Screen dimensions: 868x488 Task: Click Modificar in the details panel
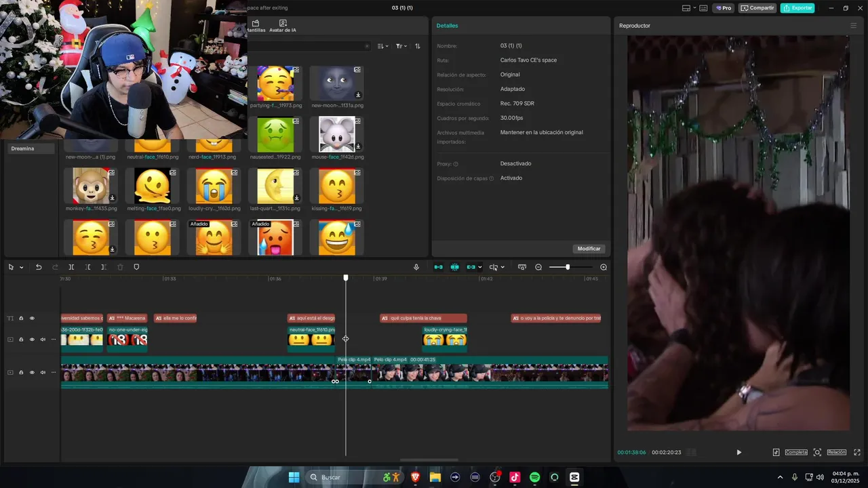click(589, 249)
